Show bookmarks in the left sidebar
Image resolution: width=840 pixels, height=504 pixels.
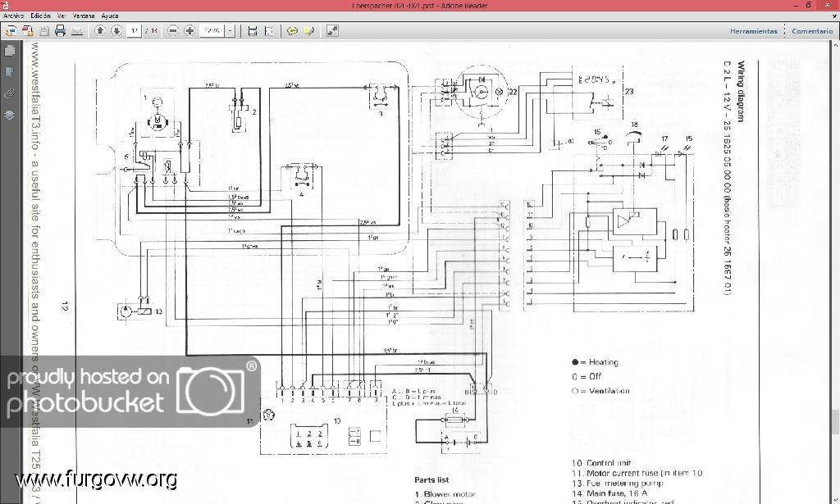[x=9, y=71]
